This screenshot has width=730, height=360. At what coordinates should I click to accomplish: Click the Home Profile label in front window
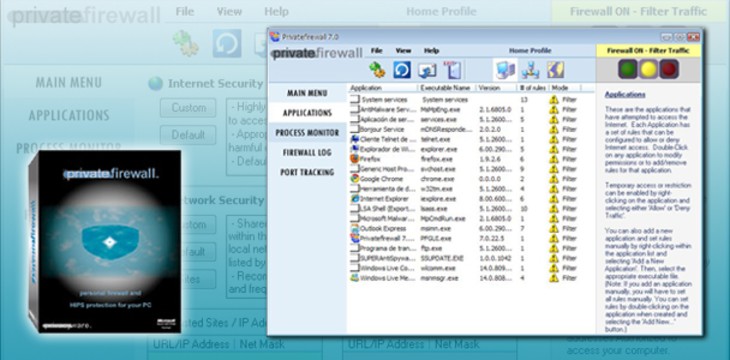point(530,50)
